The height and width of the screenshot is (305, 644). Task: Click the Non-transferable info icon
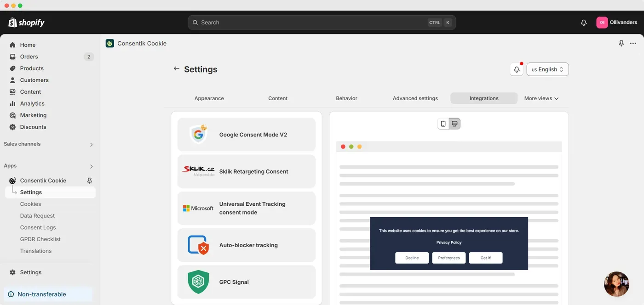(x=11, y=294)
